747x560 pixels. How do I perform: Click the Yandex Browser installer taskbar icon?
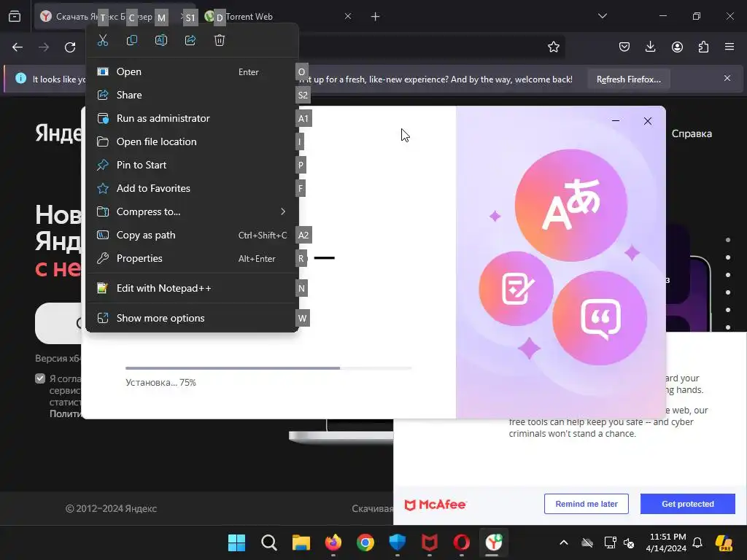pyautogui.click(x=494, y=542)
